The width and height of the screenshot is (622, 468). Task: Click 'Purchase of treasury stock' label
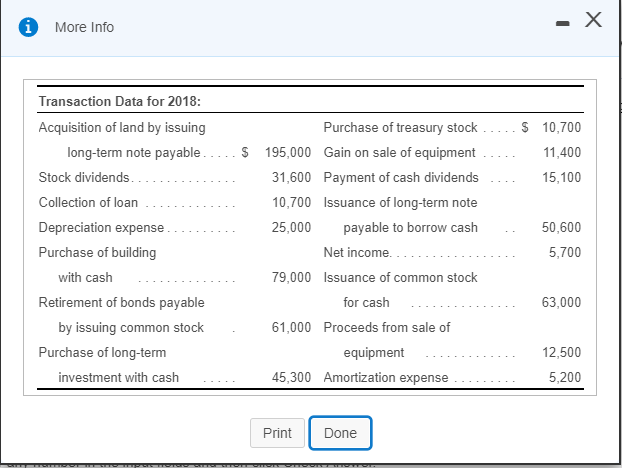pyautogui.click(x=401, y=127)
